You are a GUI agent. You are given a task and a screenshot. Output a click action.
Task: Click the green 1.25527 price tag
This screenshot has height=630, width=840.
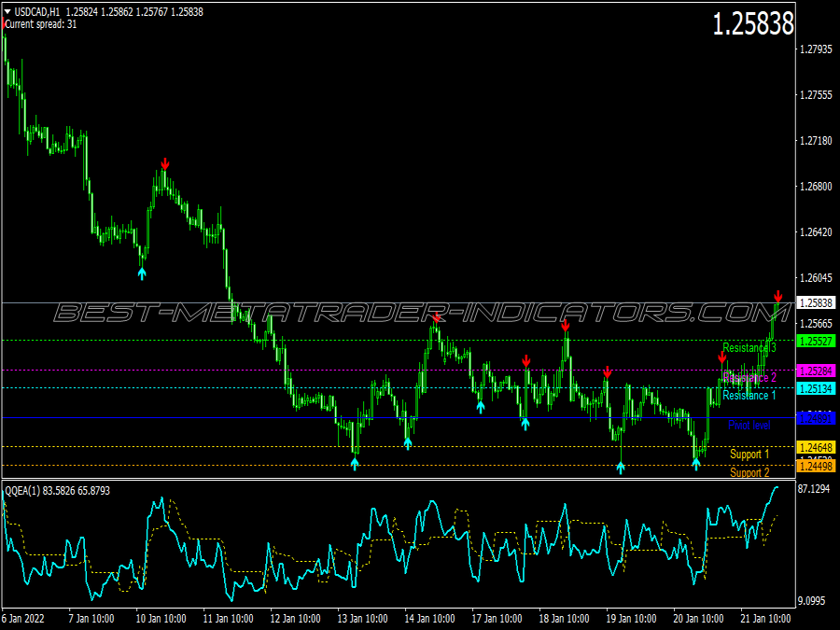(816, 342)
